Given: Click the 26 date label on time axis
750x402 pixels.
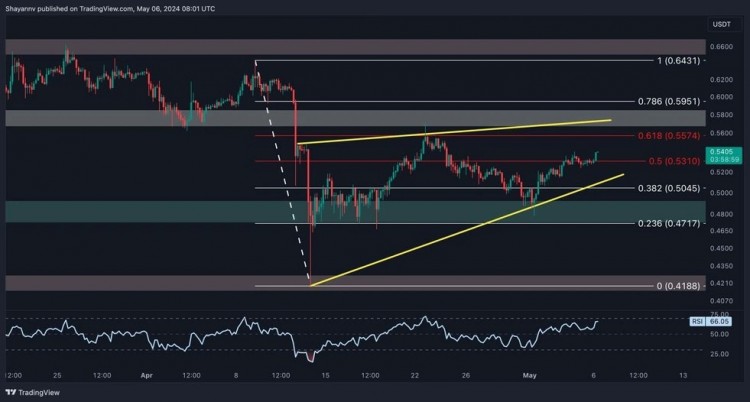Looking at the screenshot, I should pyautogui.click(x=467, y=376).
